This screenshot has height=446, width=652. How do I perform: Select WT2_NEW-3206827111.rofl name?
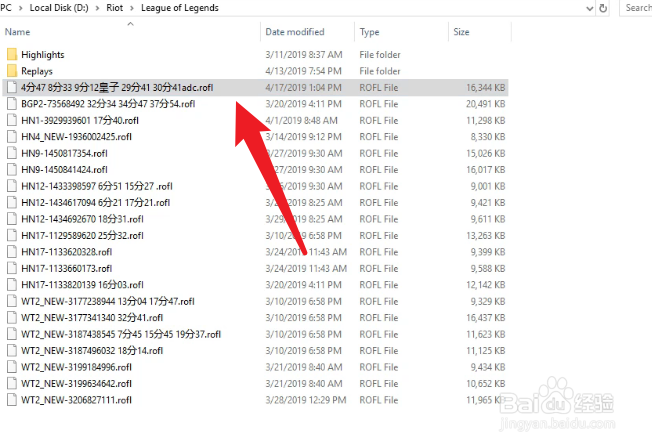[x=77, y=400]
